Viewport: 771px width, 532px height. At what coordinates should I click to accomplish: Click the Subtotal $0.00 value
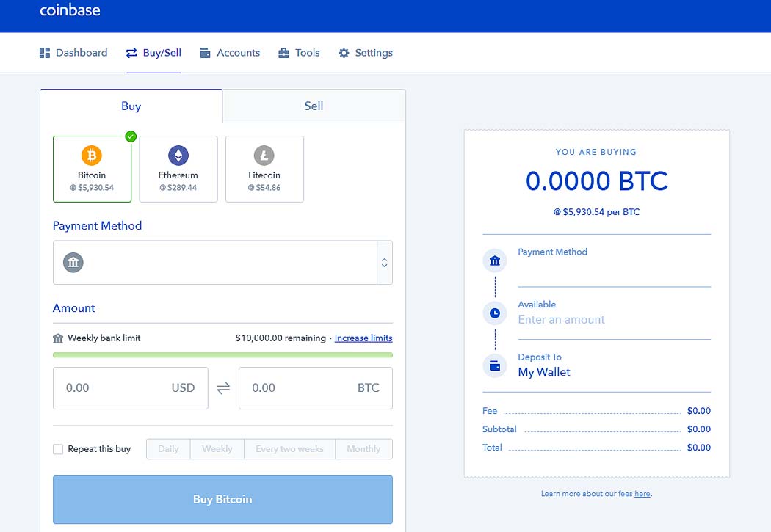(x=699, y=429)
